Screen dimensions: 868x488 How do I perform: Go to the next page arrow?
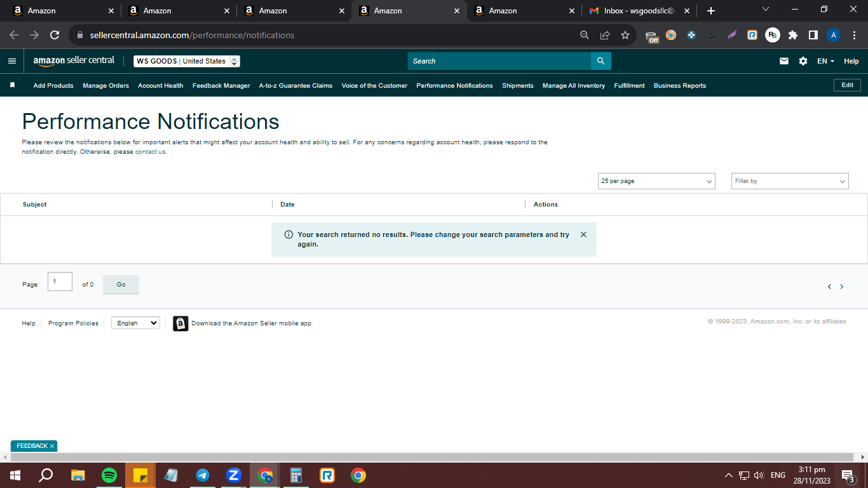842,287
